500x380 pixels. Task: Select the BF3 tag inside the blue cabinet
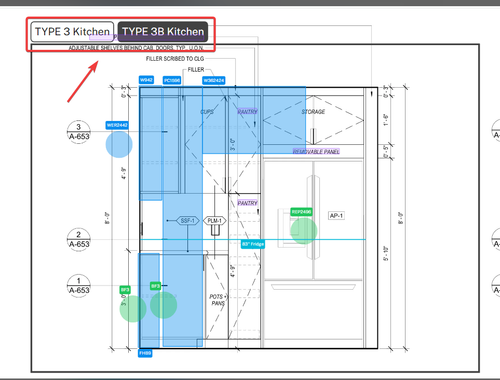tap(155, 286)
